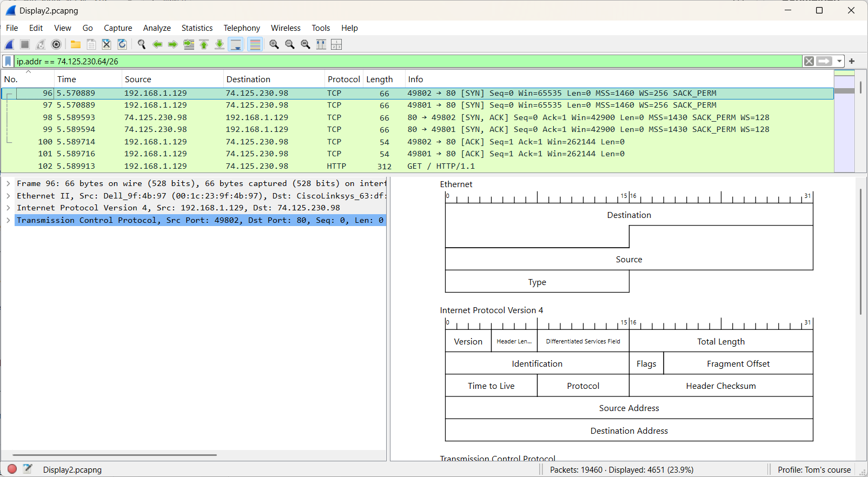Expand Transmission Control Protocol details
The image size is (868, 477).
pyautogui.click(x=9, y=220)
